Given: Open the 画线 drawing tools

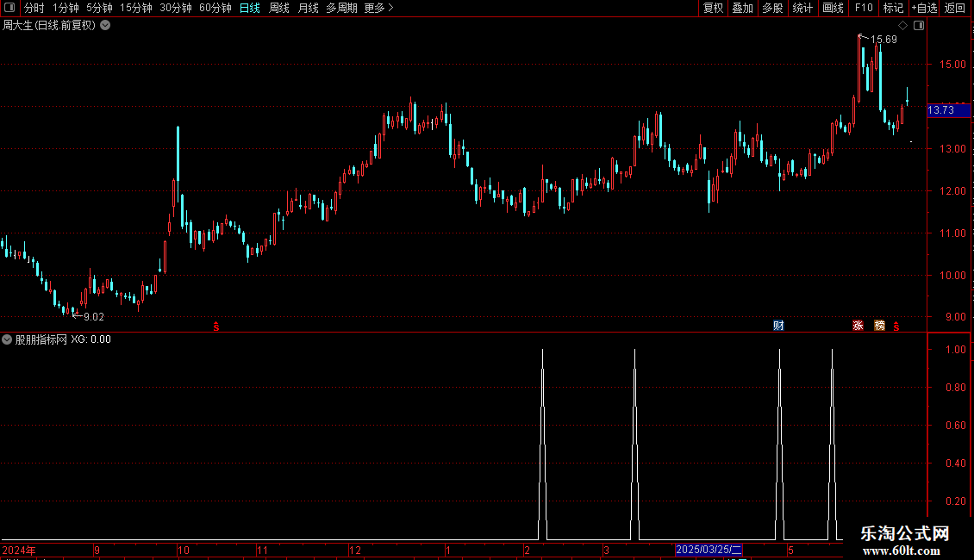Looking at the screenshot, I should [x=833, y=8].
